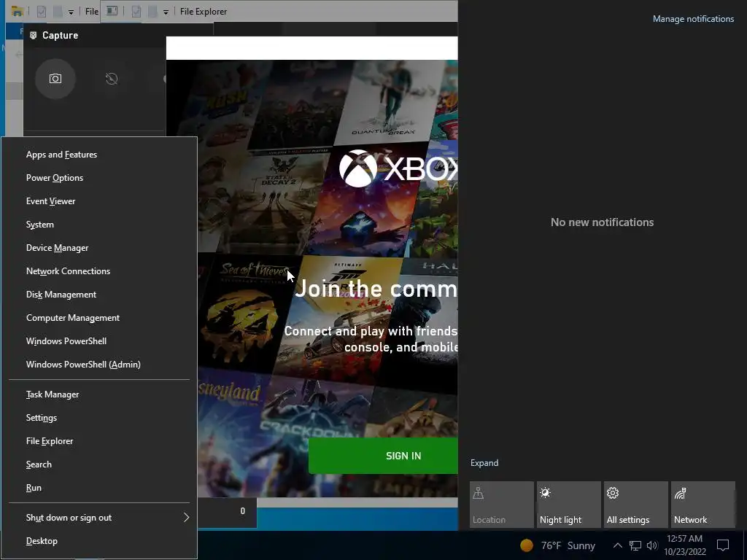747x560 pixels.
Task: Click the second File Explorer window's title bar icon
Action: pos(112,11)
